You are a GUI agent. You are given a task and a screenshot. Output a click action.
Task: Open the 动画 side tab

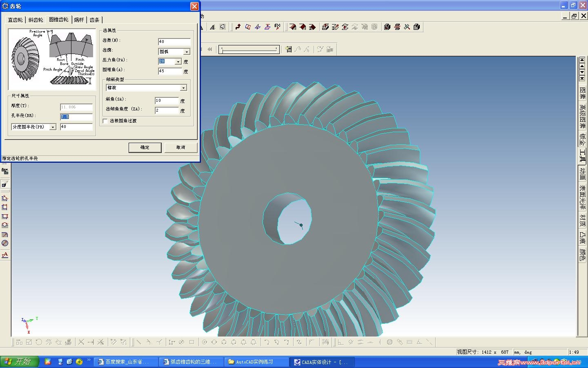click(582, 174)
